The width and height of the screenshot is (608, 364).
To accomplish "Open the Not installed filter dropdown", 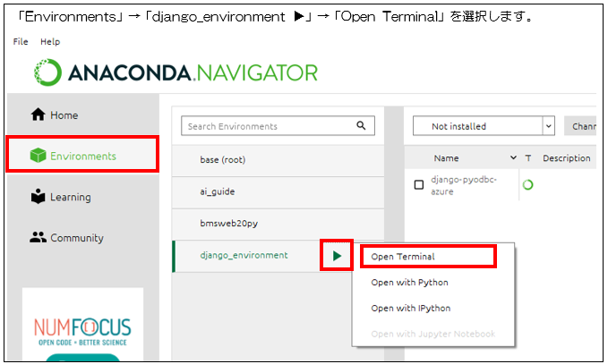I will point(484,126).
